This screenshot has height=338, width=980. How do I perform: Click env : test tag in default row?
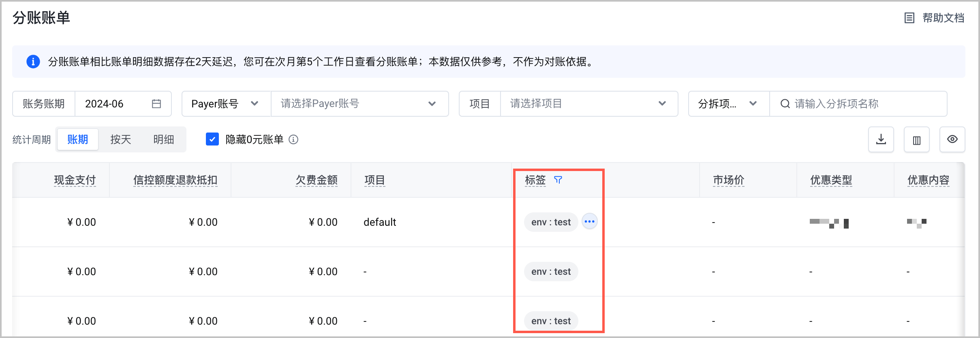click(x=551, y=222)
